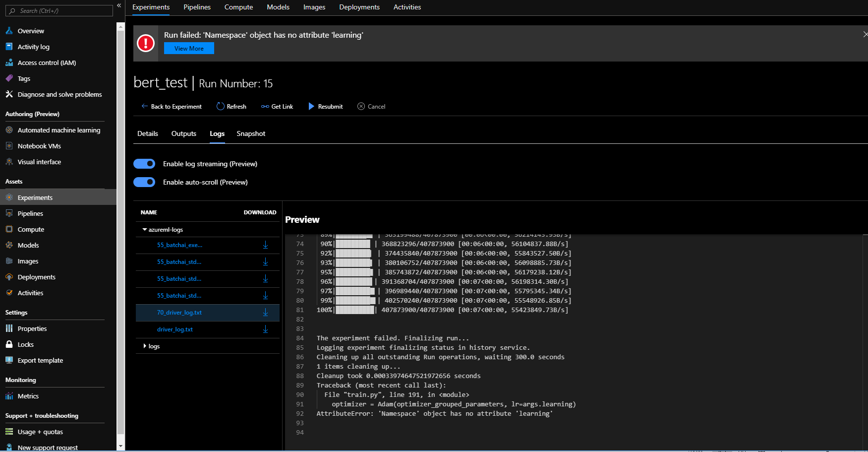
Task: Click the sidebar Activities icon
Action: (x=9, y=293)
